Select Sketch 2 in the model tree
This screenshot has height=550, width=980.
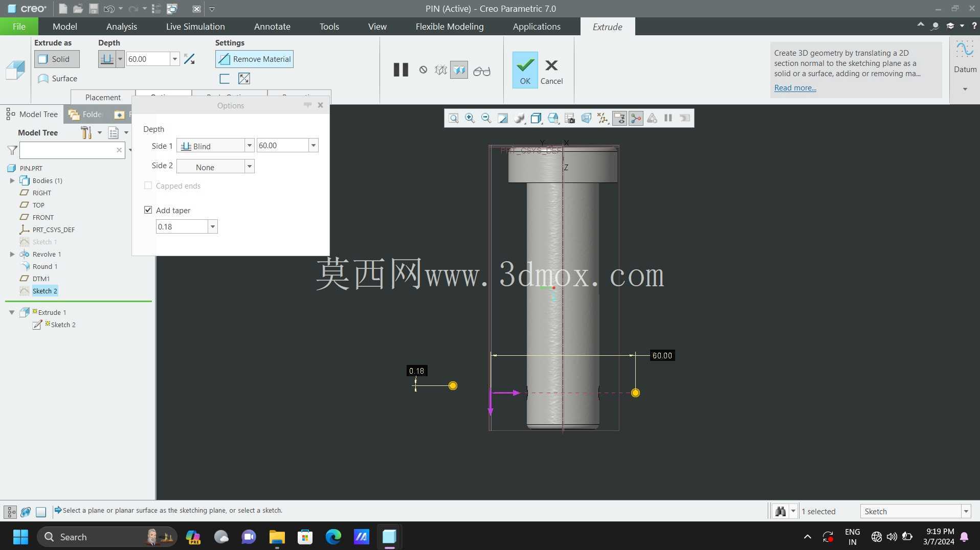pos(45,291)
